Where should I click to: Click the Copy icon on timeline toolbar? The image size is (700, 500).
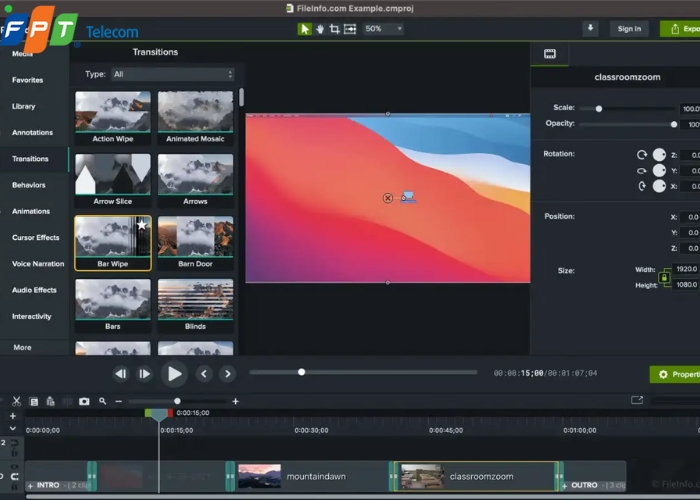point(33,401)
